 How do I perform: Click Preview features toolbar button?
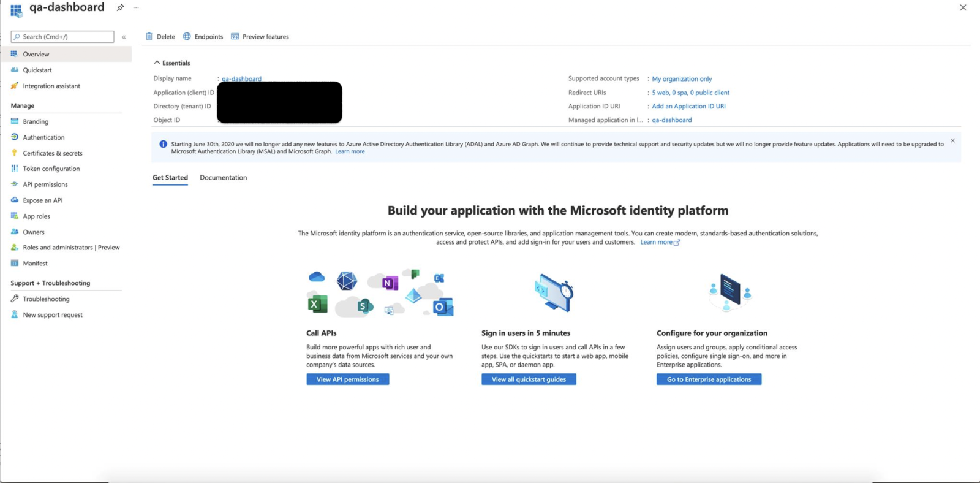tap(260, 37)
